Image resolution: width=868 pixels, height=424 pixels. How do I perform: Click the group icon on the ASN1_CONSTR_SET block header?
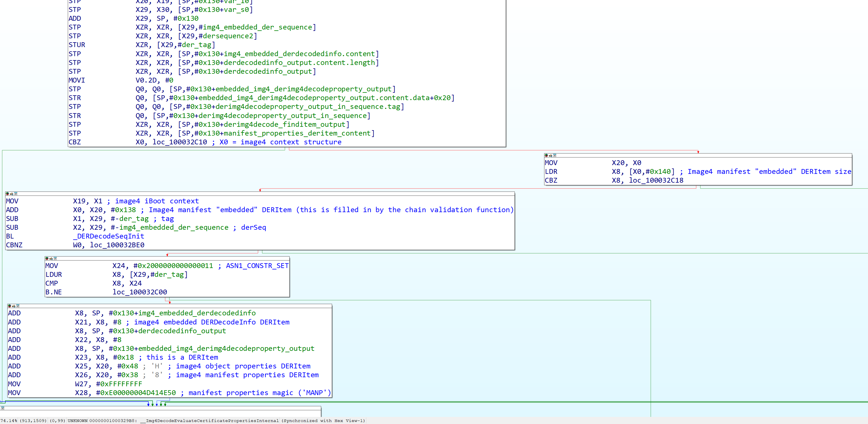pyautogui.click(x=55, y=258)
